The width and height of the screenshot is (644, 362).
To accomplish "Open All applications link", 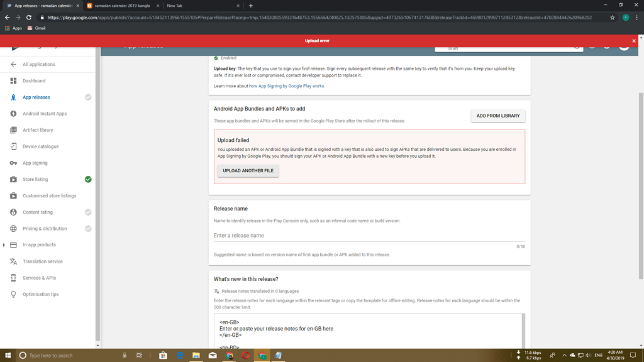I will coord(38,65).
